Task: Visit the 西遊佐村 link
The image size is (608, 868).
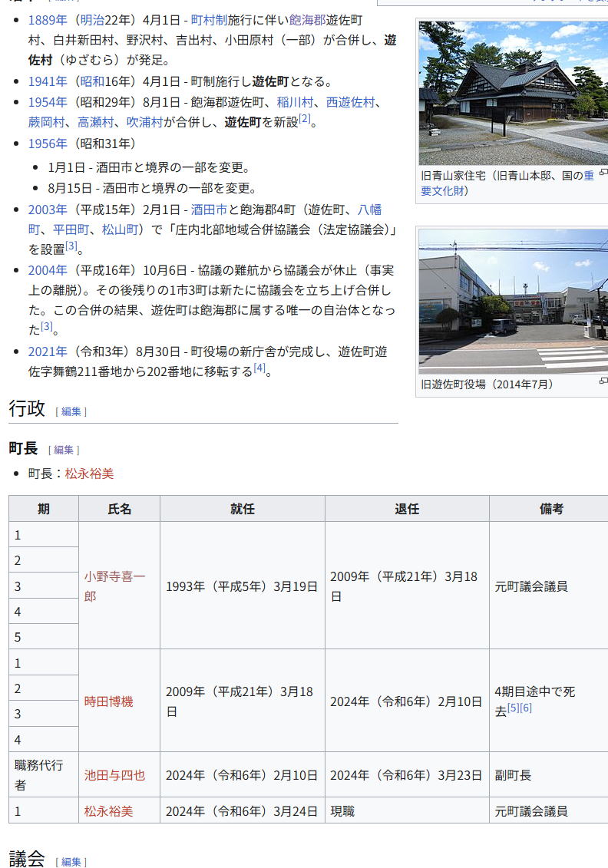Action: point(351,102)
